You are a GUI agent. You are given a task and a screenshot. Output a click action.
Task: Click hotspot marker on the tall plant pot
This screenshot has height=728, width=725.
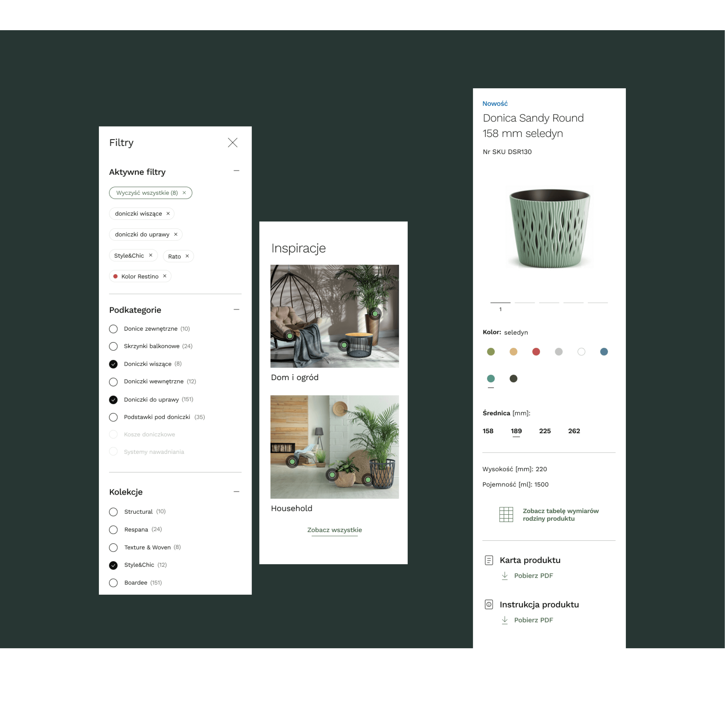tap(375, 313)
